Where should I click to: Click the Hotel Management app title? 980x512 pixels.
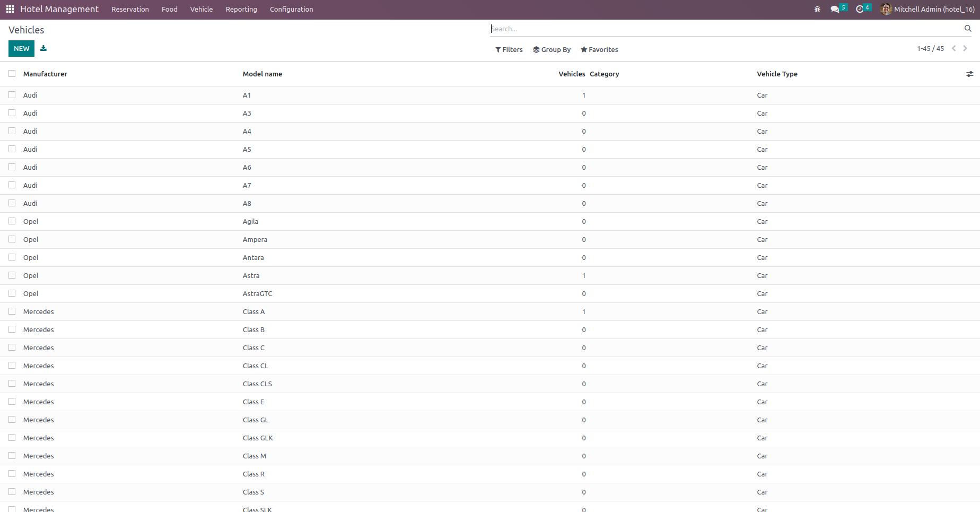[59, 9]
